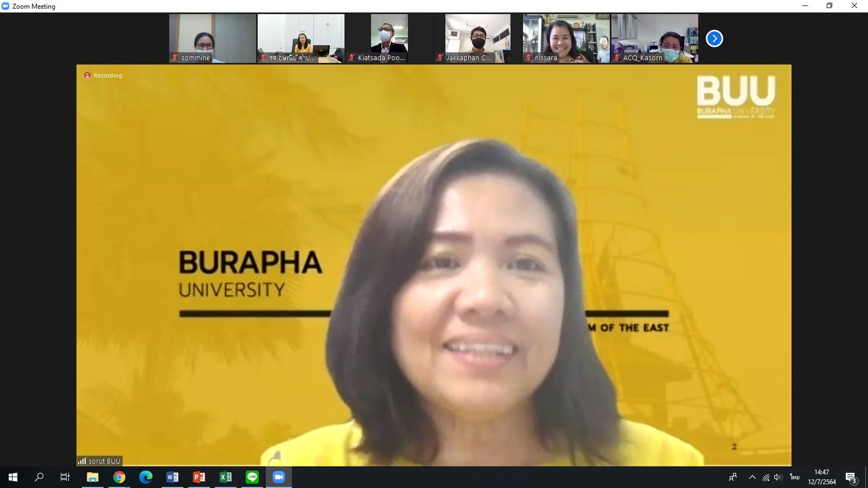Open Microsoft Word from the taskbar
This screenshot has height=488, width=868.
(x=173, y=477)
